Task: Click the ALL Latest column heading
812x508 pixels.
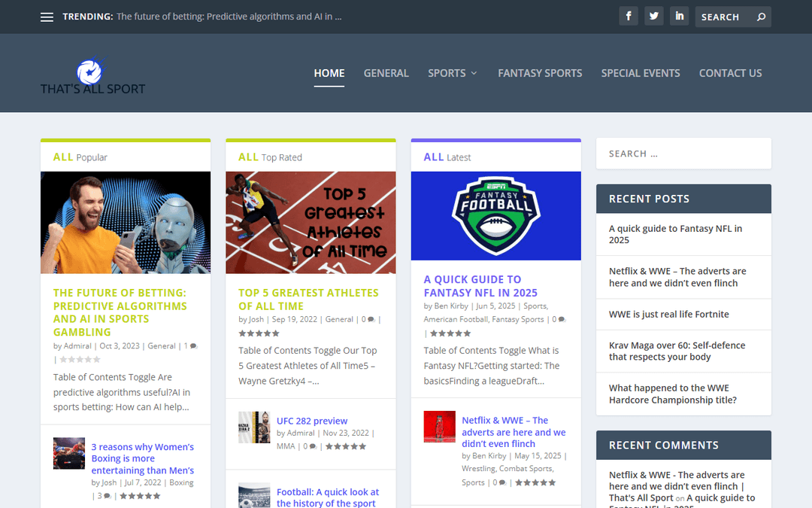Action: (447, 157)
